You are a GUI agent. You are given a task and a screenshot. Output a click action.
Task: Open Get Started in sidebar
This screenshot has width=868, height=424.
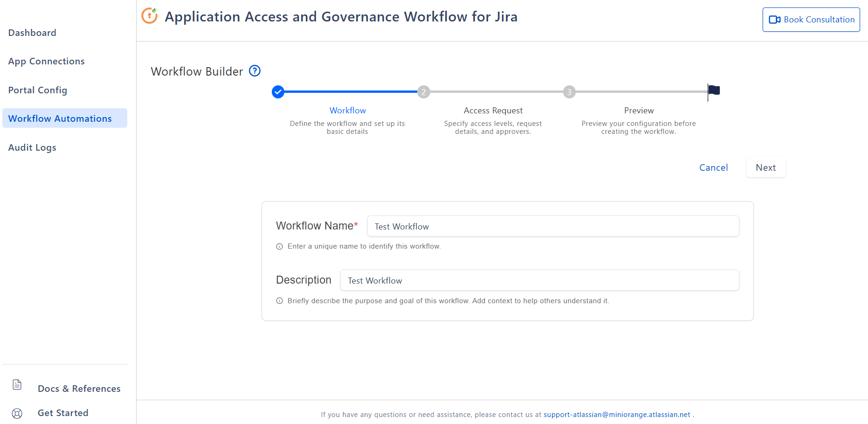coord(63,413)
